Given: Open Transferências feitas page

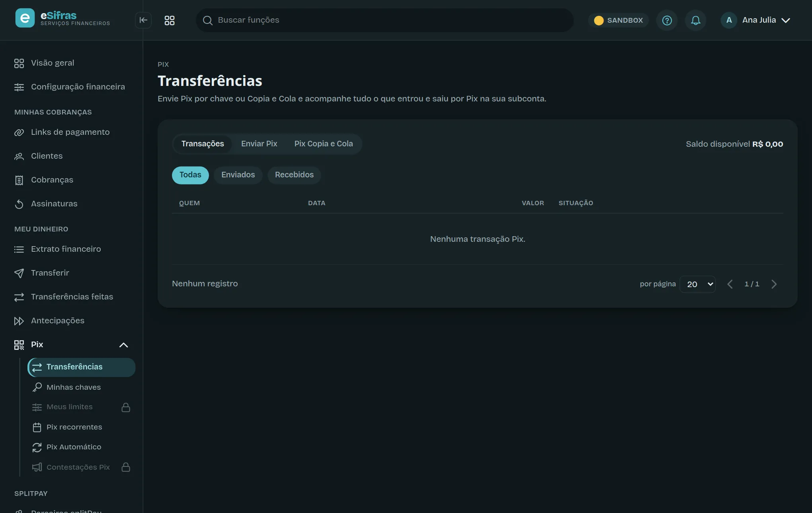Looking at the screenshot, I should pos(71,297).
